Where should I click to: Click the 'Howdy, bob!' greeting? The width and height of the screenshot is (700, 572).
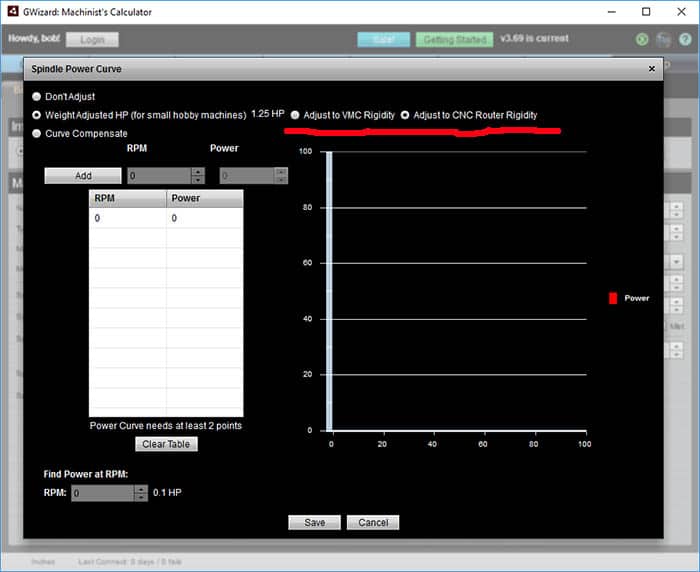pyautogui.click(x=34, y=38)
